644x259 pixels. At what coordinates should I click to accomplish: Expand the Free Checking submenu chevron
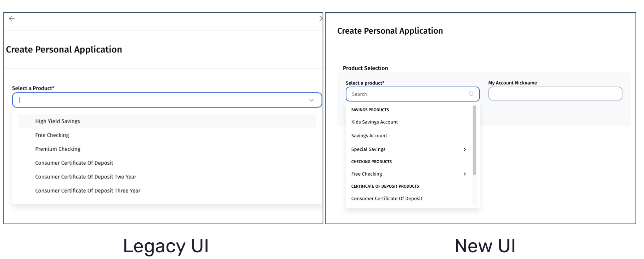point(465,174)
